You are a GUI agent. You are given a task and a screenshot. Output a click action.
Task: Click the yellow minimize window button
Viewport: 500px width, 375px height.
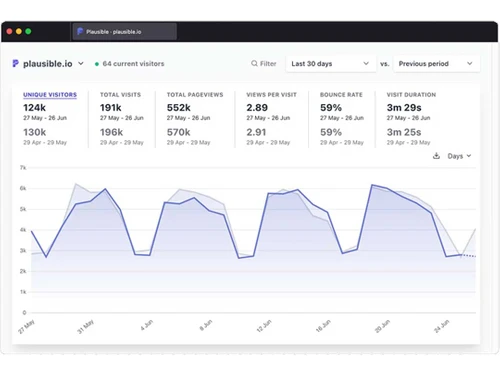tap(19, 31)
